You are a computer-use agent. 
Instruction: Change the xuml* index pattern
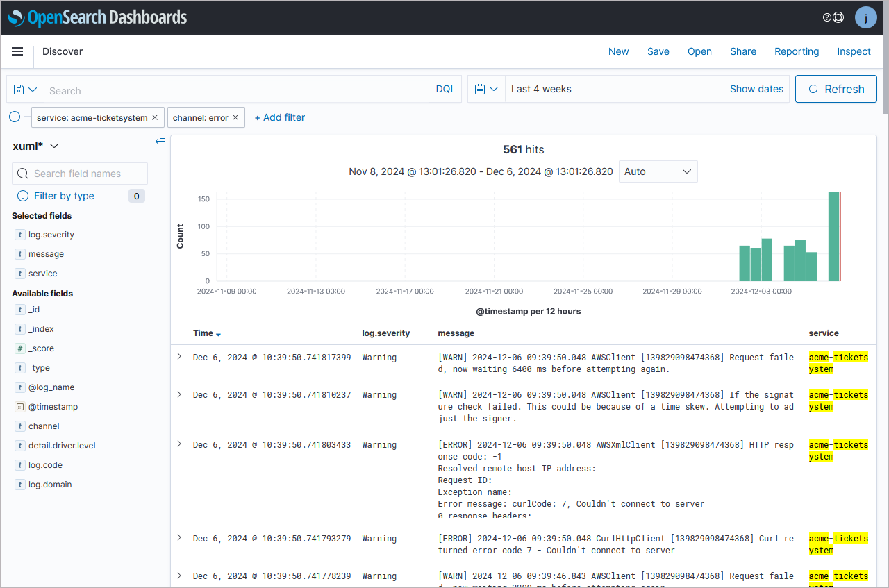coord(36,146)
